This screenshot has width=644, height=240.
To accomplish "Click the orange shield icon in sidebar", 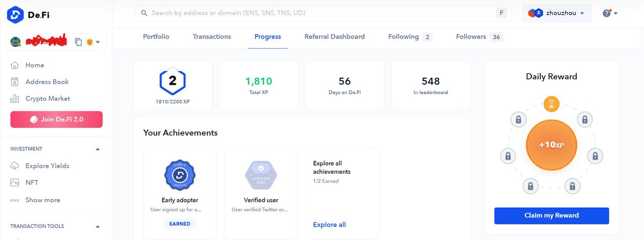I will tap(90, 42).
